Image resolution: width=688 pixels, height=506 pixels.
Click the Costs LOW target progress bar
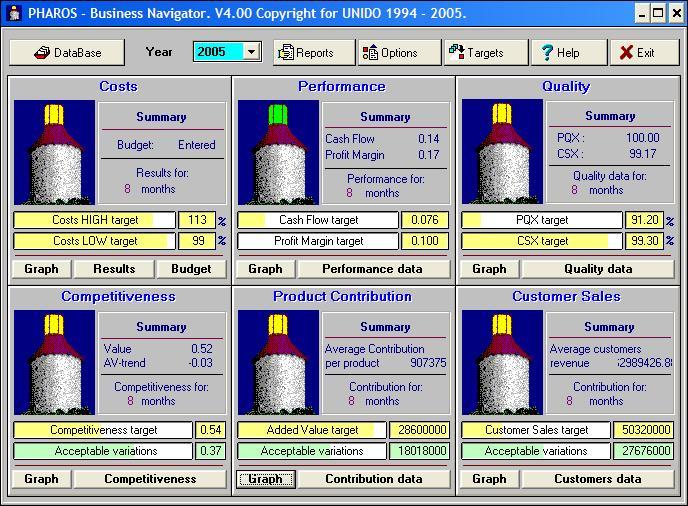pyautogui.click(x=94, y=241)
